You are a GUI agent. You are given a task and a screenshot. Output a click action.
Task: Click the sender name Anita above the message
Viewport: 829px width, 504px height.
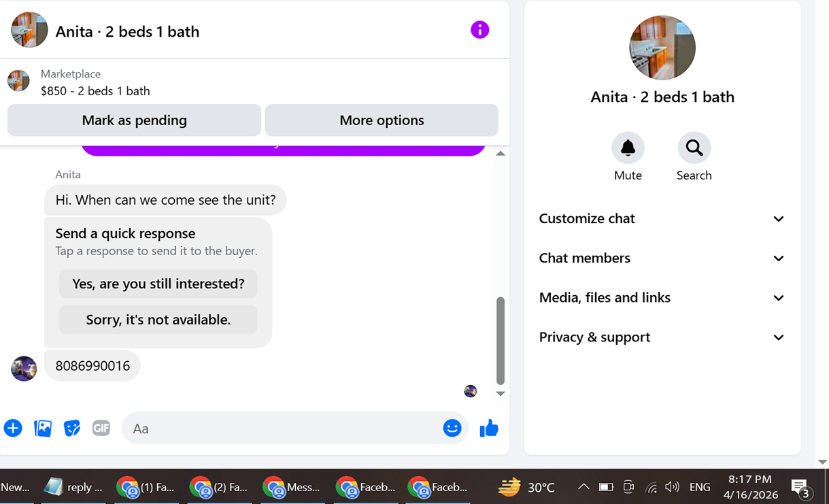click(68, 174)
